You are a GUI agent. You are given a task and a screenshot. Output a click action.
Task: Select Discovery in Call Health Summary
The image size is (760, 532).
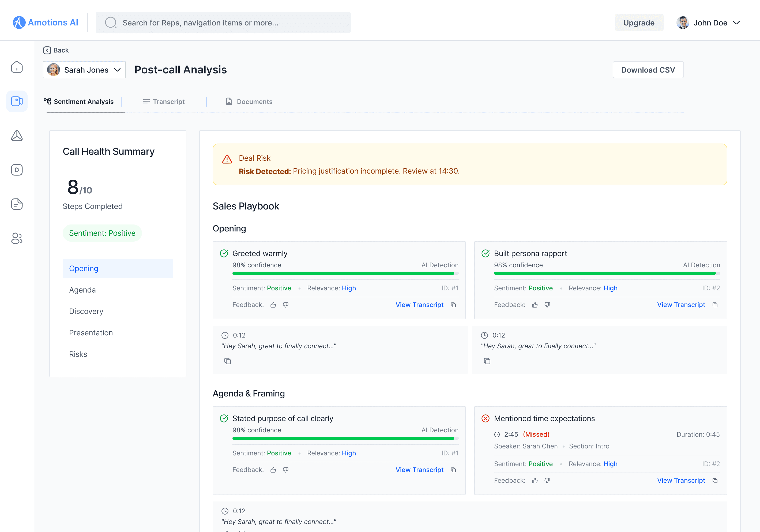(86, 311)
